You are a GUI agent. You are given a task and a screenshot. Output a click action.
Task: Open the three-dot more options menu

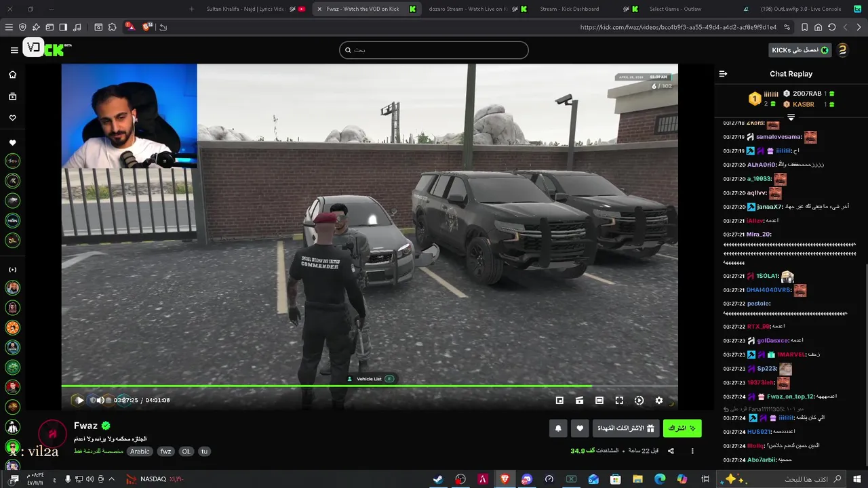pos(692,451)
